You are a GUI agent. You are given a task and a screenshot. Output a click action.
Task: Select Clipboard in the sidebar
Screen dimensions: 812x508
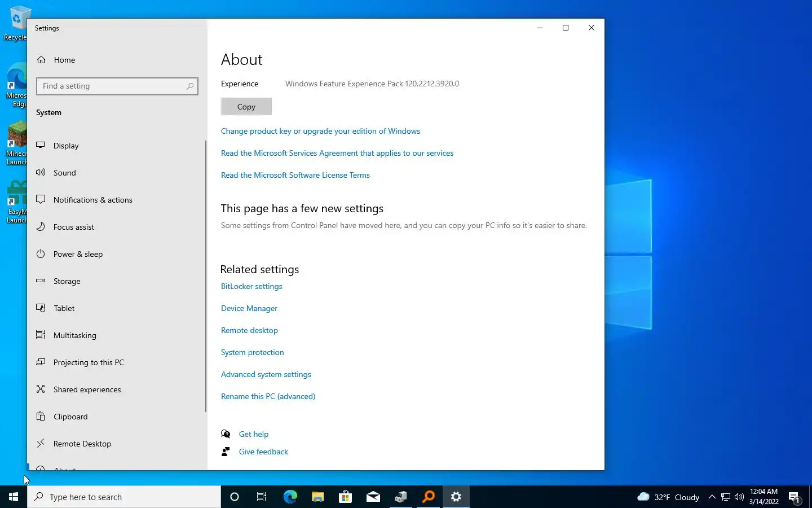tap(116, 417)
